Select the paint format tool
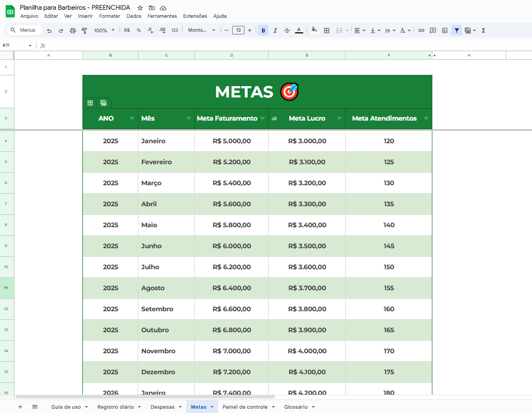532x413 pixels. (85, 31)
